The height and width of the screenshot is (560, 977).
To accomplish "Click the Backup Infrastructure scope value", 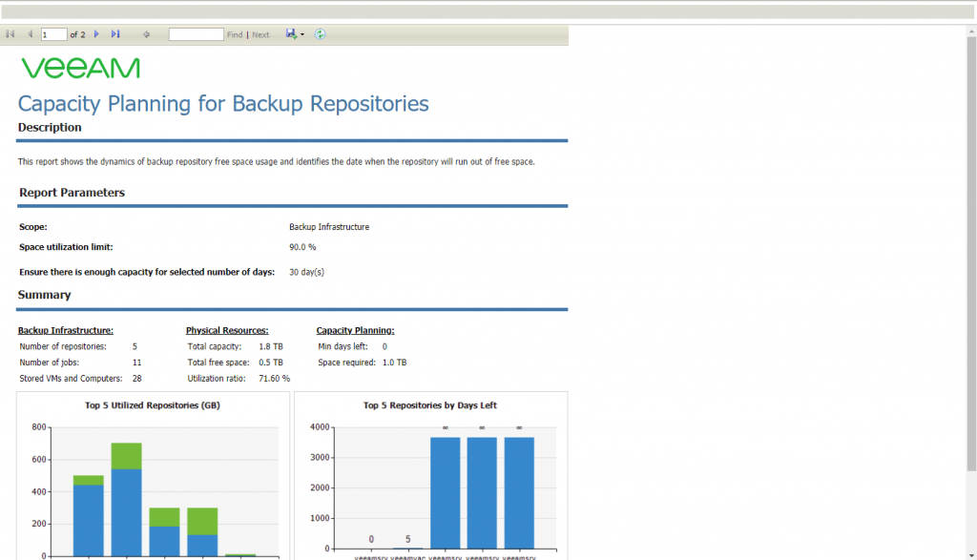I will pyautogui.click(x=329, y=227).
